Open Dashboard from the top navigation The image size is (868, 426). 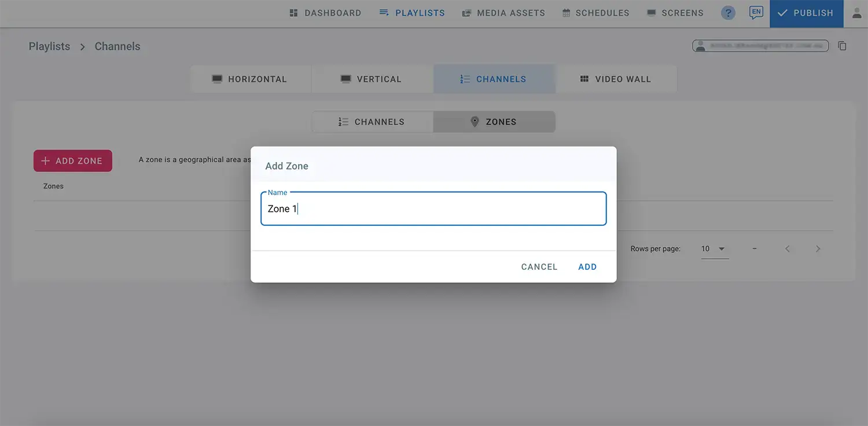[325, 13]
